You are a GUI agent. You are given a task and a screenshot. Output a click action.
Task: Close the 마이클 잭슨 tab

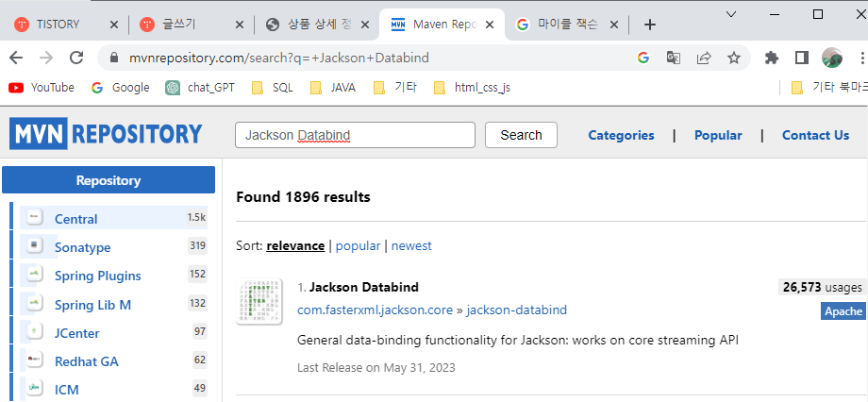pyautogui.click(x=615, y=25)
